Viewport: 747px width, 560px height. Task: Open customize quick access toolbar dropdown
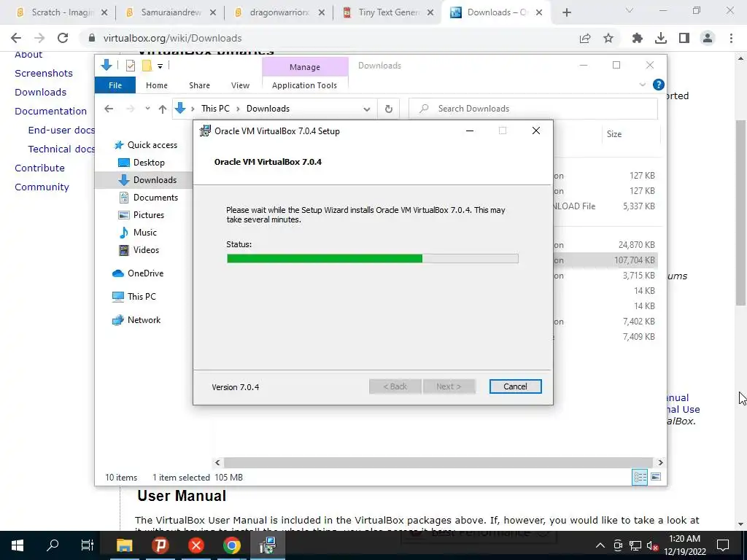(160, 66)
